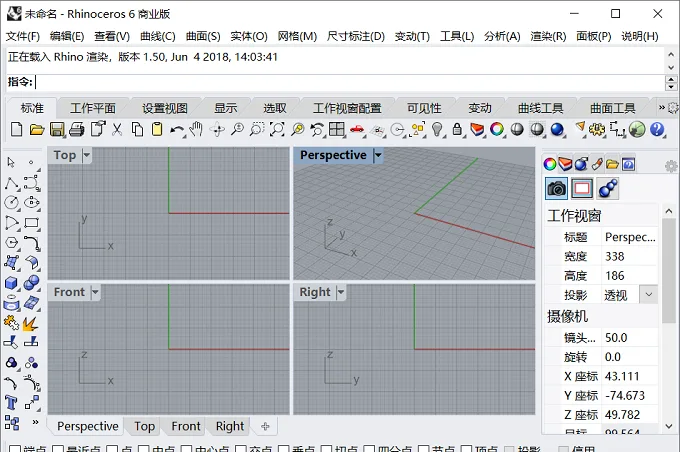Click the New file icon
This screenshot has height=452, width=680.
[16, 129]
